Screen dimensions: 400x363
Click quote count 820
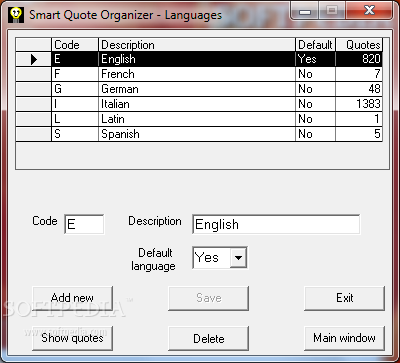359,59
